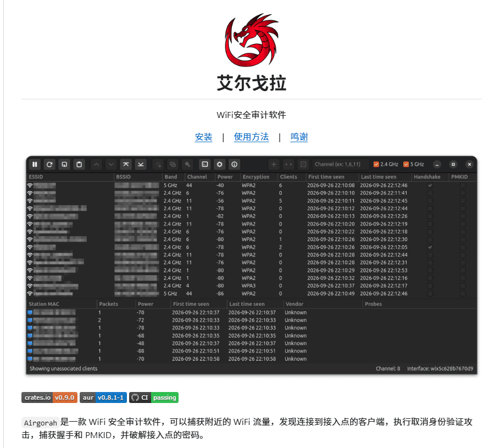Click the greyed overlapping squares capture icon
Image resolution: width=489 pixels, height=448 pixels.
click(x=173, y=164)
